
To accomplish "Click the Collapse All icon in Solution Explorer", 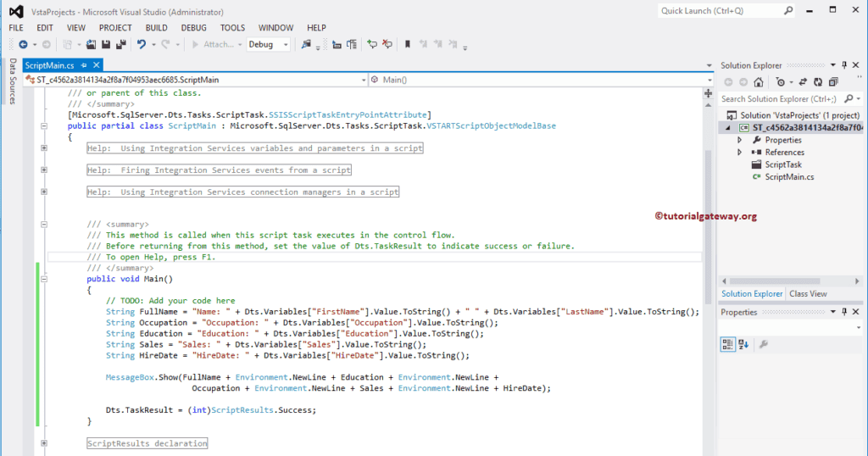I will tap(833, 82).
